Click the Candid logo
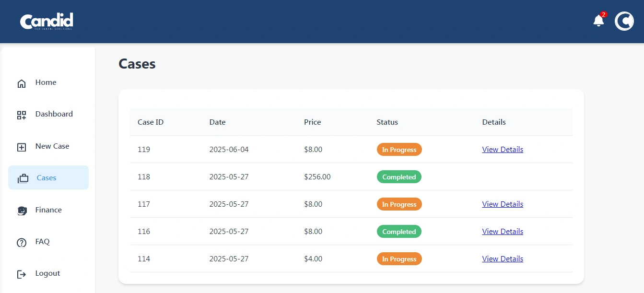 tap(47, 21)
